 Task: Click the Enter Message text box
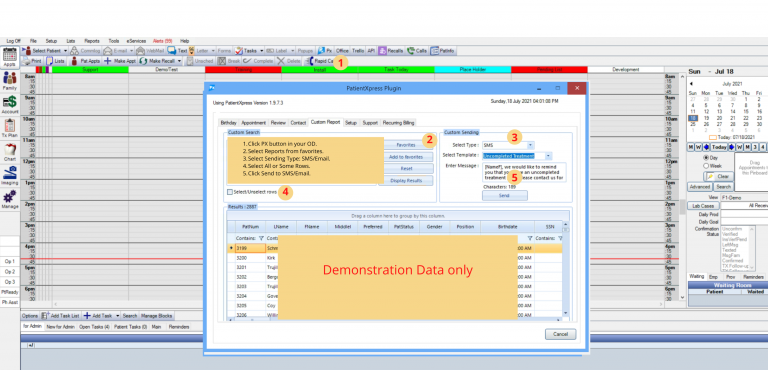pos(524,172)
